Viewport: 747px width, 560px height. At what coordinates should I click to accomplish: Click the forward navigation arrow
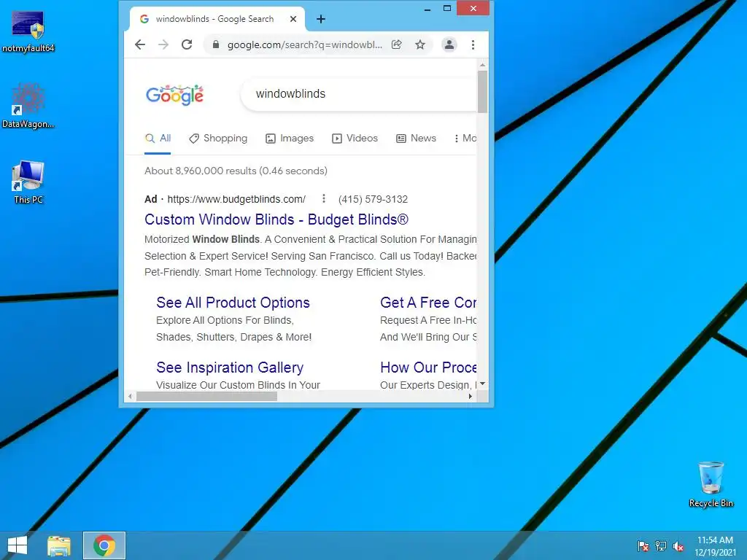tap(163, 44)
